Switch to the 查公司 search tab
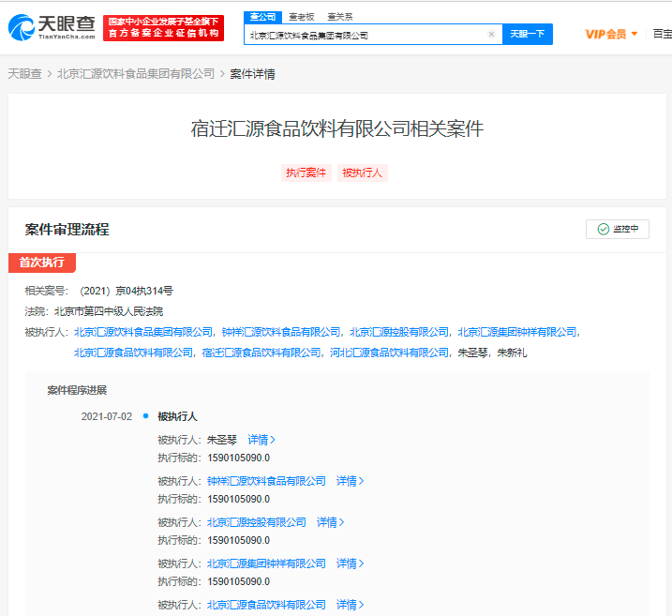Image resolution: width=672 pixels, height=616 pixels. [262, 17]
